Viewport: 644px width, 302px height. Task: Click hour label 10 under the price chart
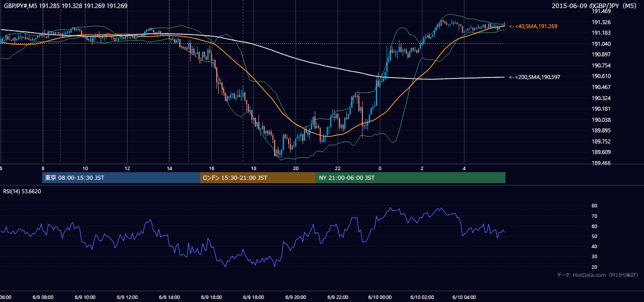pyautogui.click(x=85, y=168)
